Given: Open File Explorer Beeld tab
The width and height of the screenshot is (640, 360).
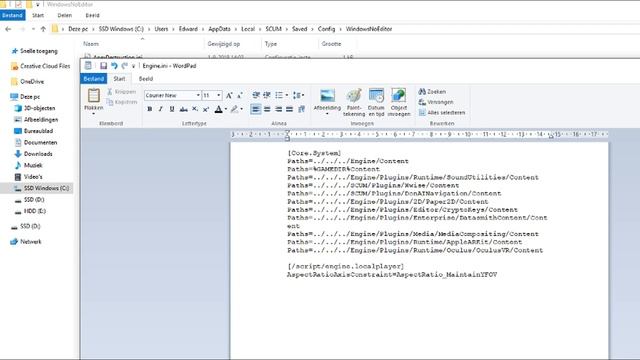Looking at the screenshot, I should click(92, 15).
